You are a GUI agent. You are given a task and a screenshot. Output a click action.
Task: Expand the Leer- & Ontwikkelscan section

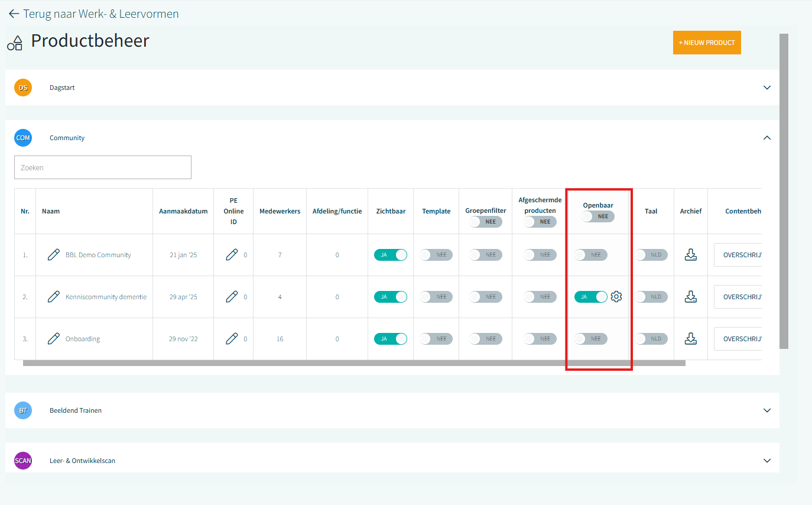tap(767, 461)
